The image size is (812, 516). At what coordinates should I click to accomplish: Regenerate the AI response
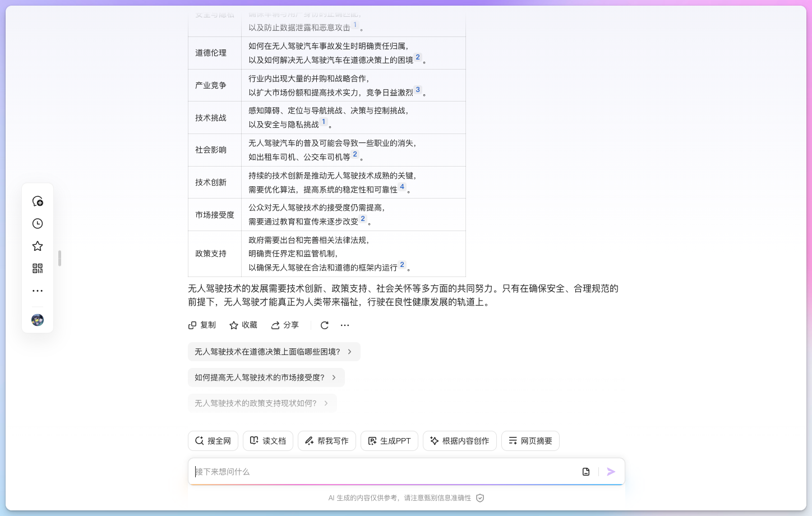[x=324, y=325]
